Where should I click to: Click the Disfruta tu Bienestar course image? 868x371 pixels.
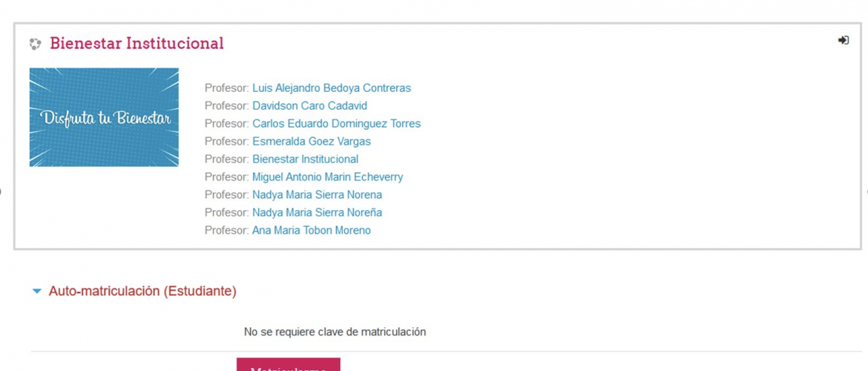tap(104, 117)
